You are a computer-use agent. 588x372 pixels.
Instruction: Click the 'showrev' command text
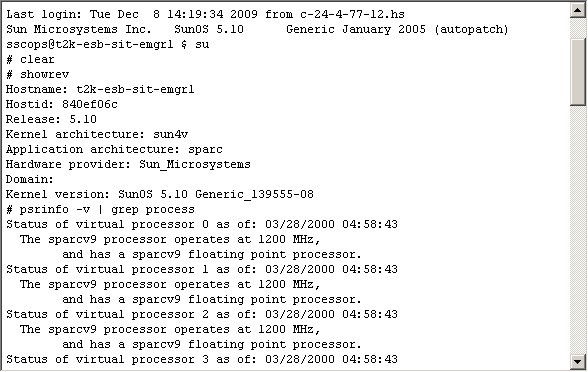(x=44, y=74)
